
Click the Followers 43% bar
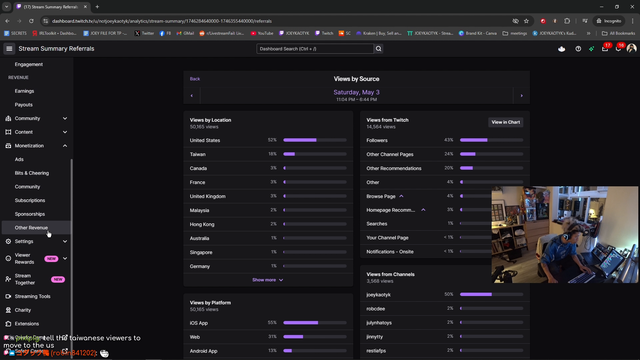click(x=491, y=140)
